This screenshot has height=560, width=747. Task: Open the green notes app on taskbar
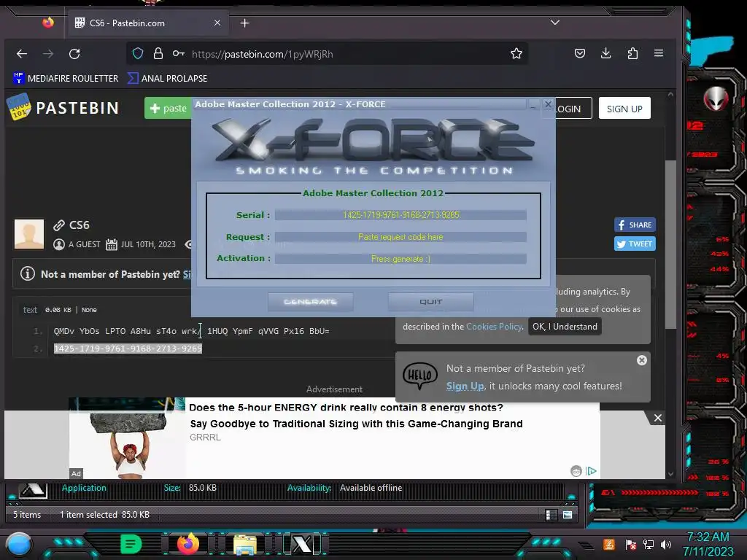pos(131,544)
